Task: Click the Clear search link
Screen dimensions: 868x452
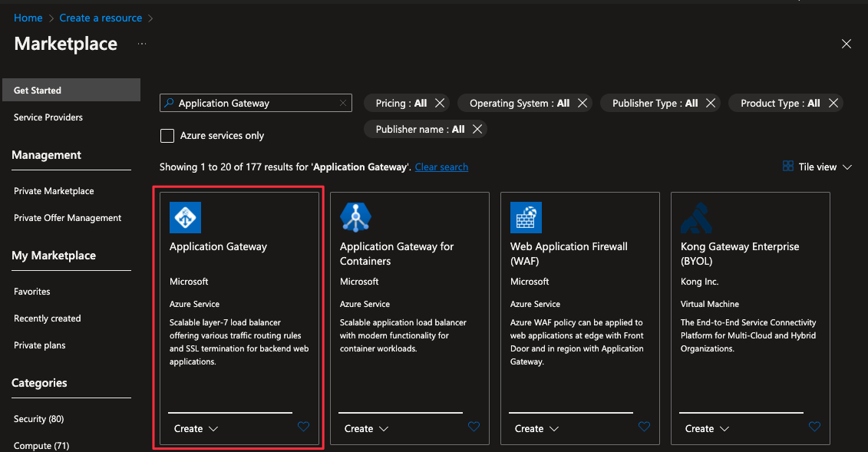Action: (441, 167)
